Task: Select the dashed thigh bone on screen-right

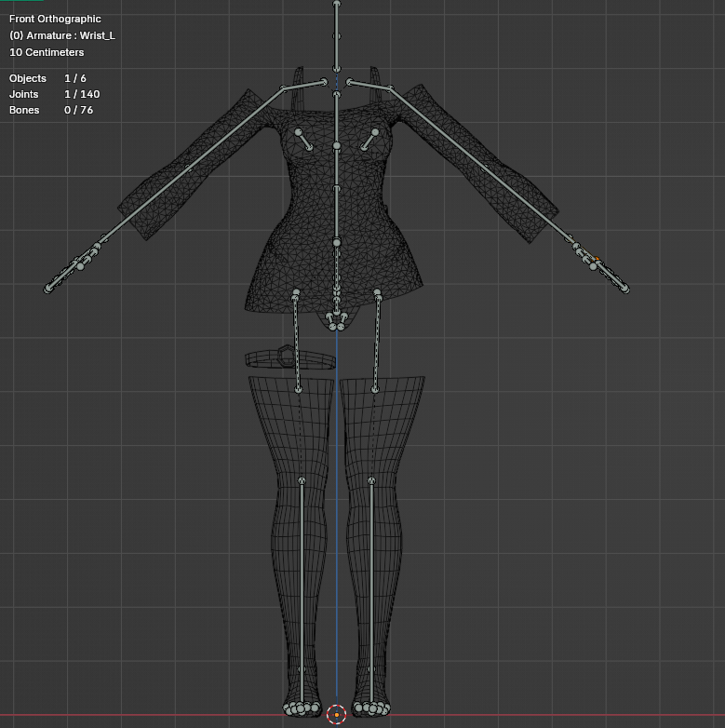Action: point(377,342)
